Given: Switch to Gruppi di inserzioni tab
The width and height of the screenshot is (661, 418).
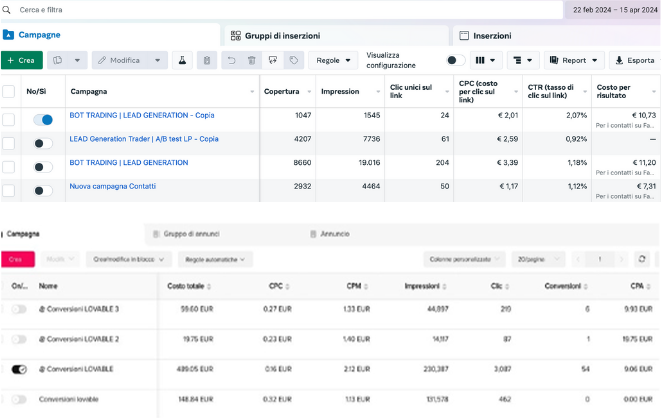Looking at the screenshot, I should point(282,35).
